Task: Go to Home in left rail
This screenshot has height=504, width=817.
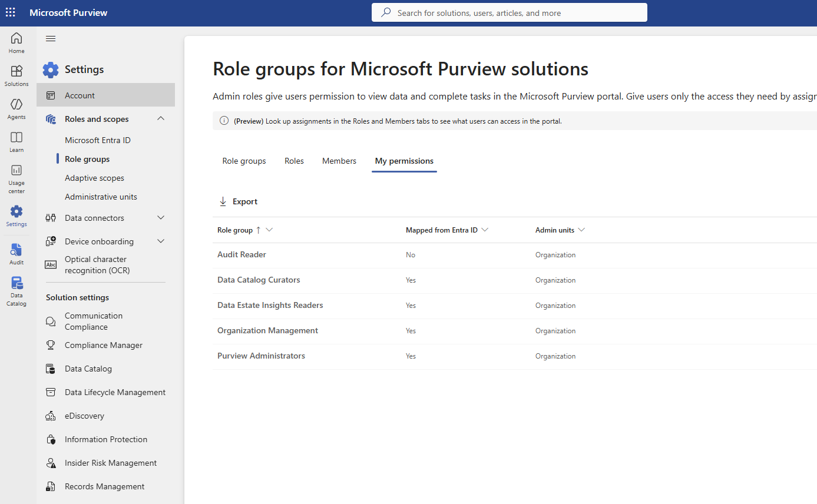Action: [x=16, y=43]
